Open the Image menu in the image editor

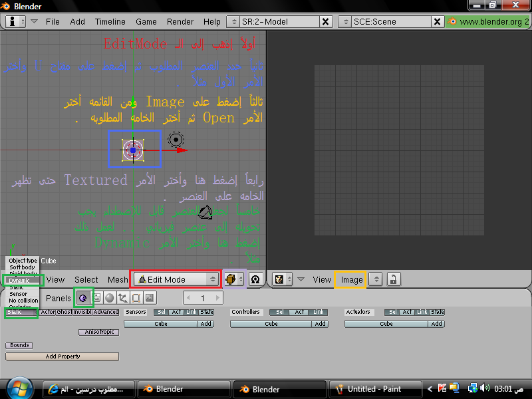point(352,279)
